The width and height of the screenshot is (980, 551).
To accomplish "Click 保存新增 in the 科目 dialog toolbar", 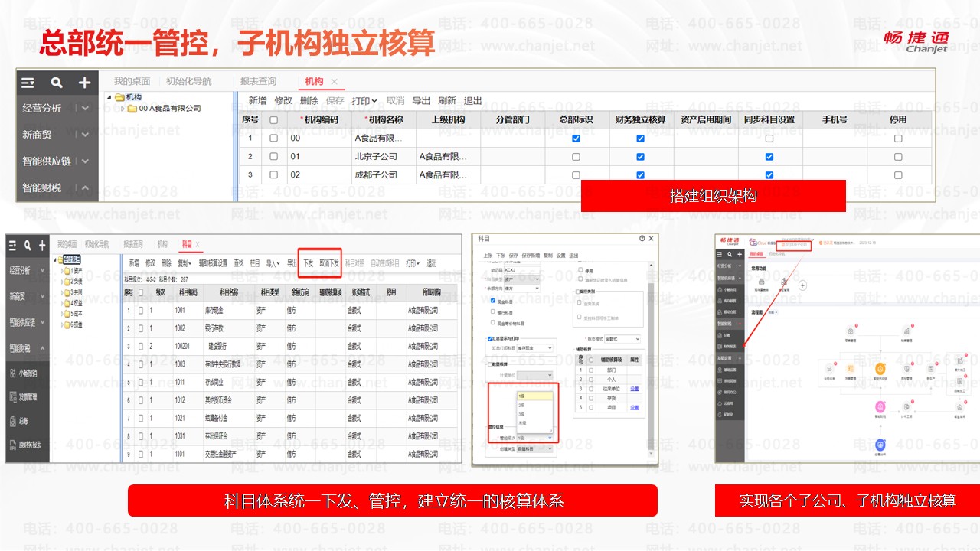I will (x=529, y=255).
